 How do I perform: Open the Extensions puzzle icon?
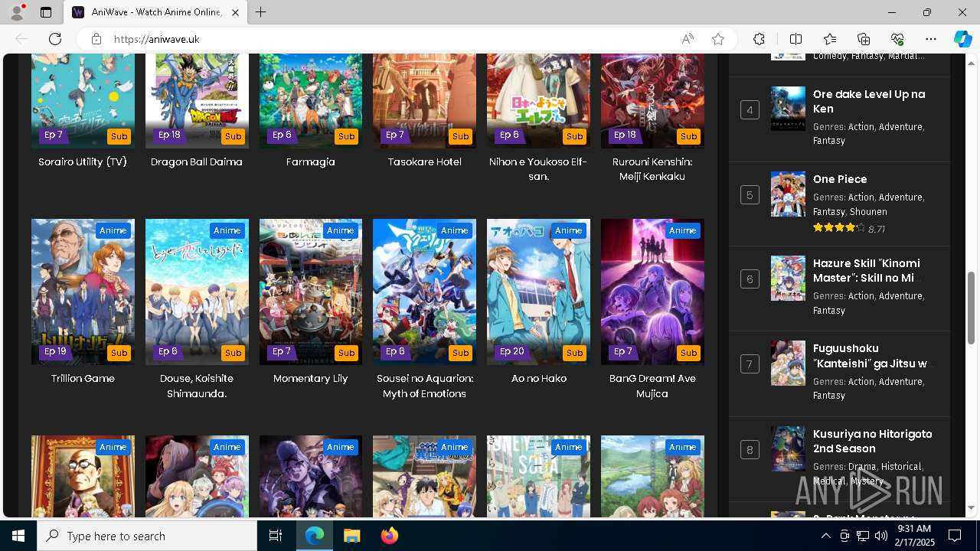759,39
